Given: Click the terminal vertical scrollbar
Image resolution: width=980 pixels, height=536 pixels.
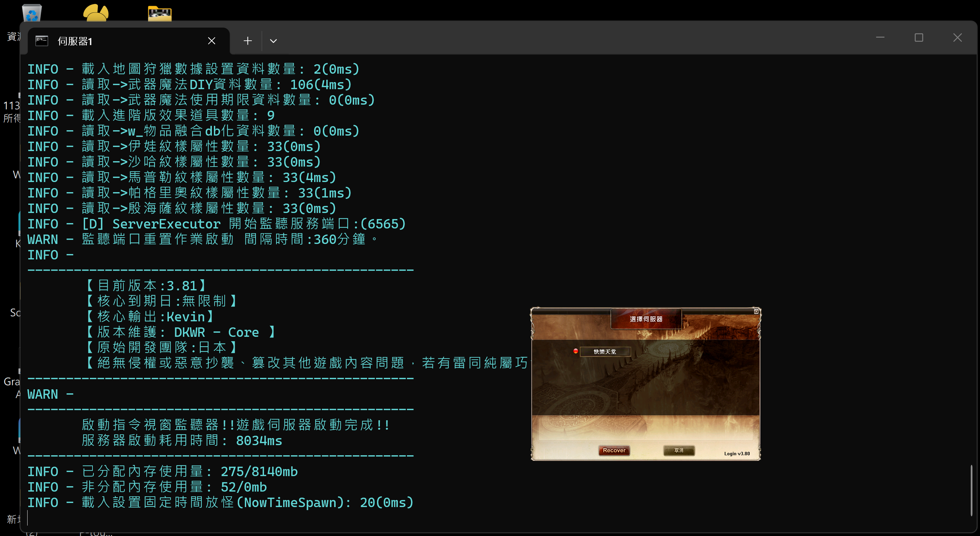Looking at the screenshot, I should tap(972, 490).
